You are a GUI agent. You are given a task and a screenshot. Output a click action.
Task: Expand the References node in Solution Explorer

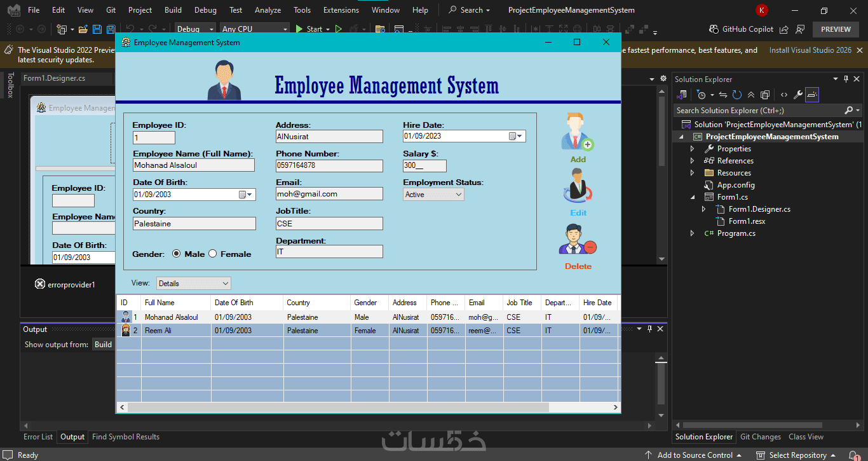coord(693,161)
